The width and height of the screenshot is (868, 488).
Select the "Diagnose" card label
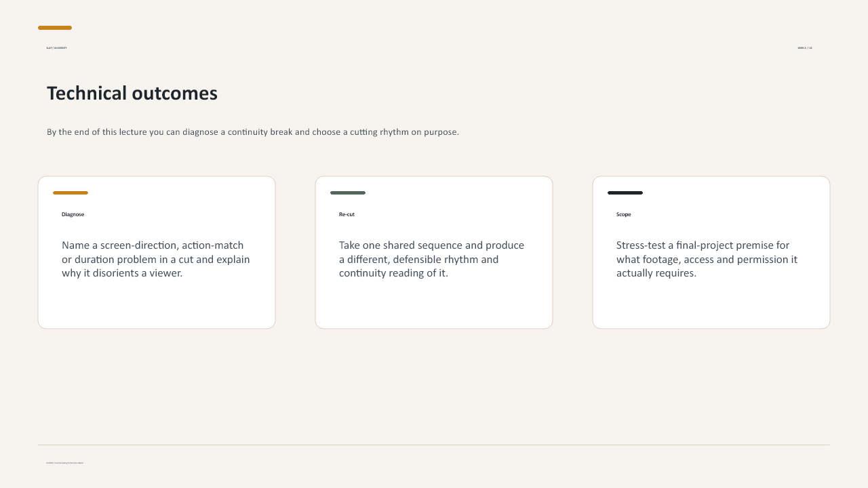pos(73,214)
